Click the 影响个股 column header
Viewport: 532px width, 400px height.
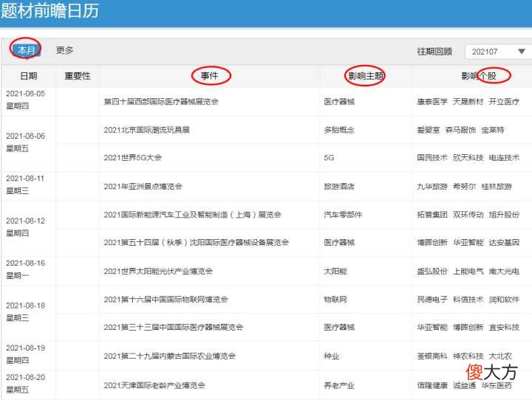tap(479, 76)
